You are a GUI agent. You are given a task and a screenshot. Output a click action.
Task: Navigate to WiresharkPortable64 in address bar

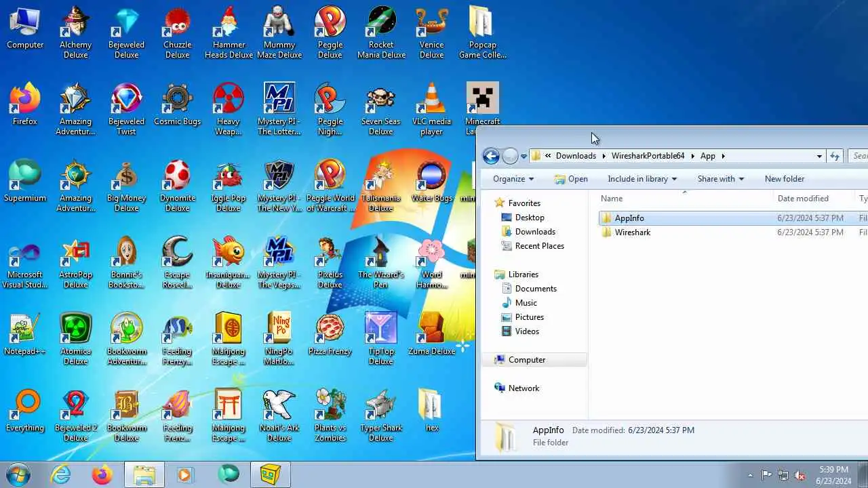(x=648, y=156)
